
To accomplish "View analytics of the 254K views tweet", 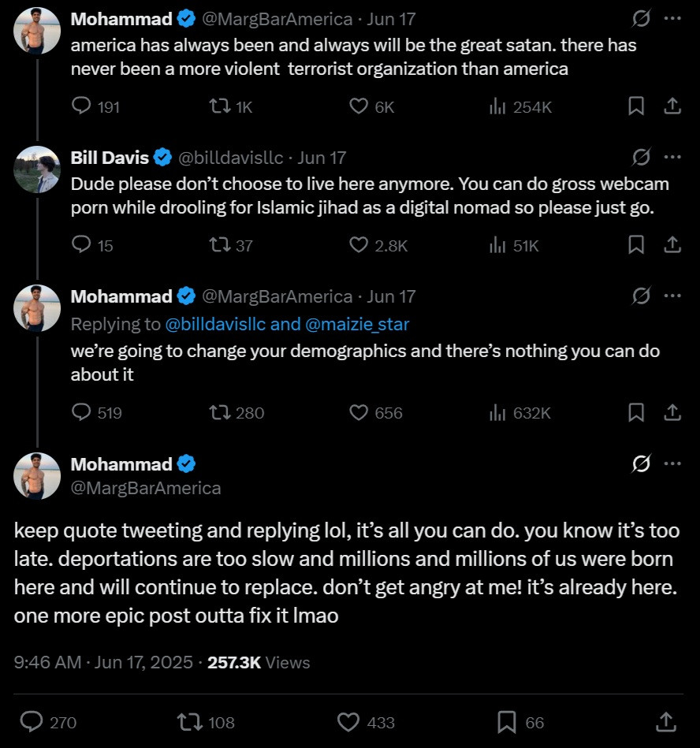I will (x=497, y=106).
